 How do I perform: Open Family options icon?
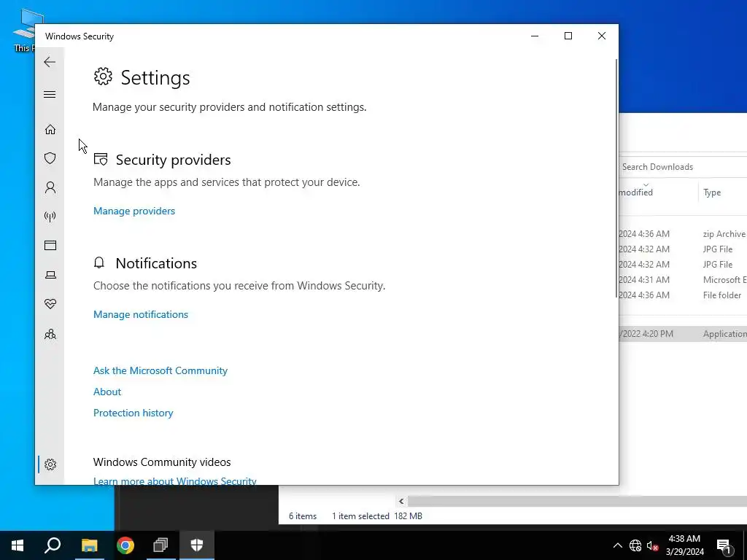50,334
